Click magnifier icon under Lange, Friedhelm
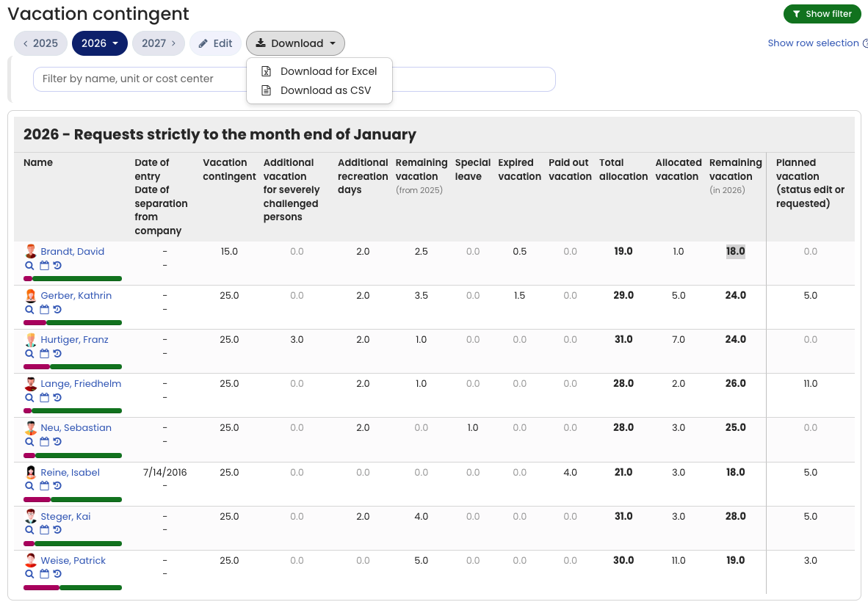Image resolution: width=868 pixels, height=613 pixels. point(29,398)
